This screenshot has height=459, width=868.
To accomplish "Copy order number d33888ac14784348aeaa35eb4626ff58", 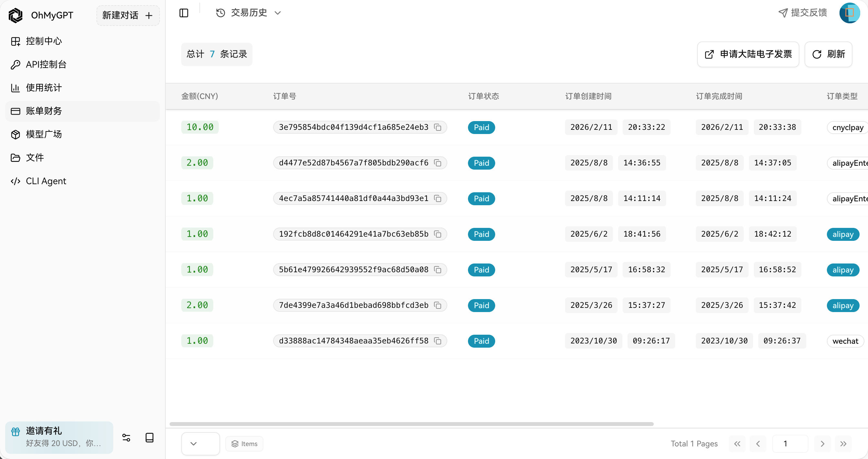I will pos(437,341).
